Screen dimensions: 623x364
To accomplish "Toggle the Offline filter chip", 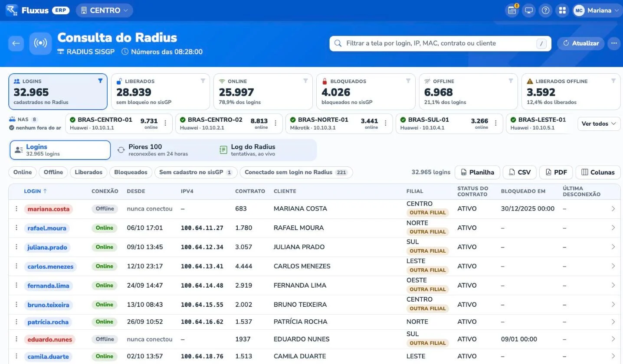I will pyautogui.click(x=53, y=172).
